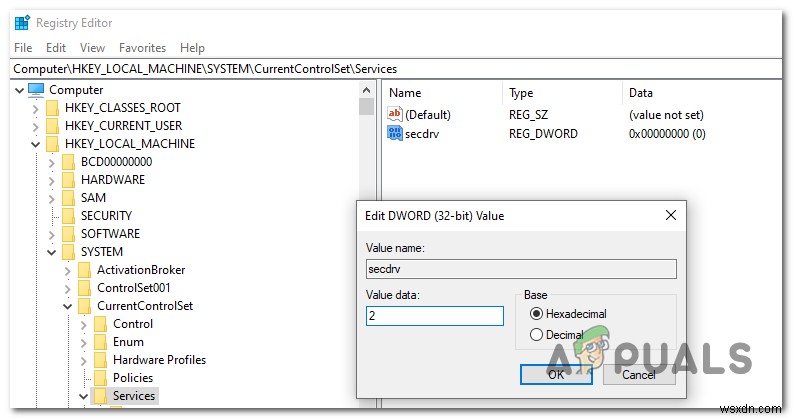793x419 pixels.
Task: Click the HKEY_CLASSES_ROOT folder icon
Action: coord(53,108)
